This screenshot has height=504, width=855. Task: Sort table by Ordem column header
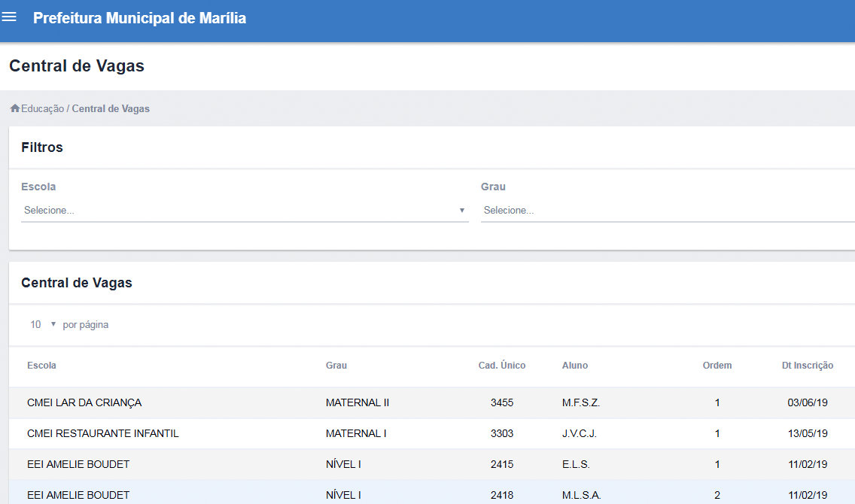point(717,366)
